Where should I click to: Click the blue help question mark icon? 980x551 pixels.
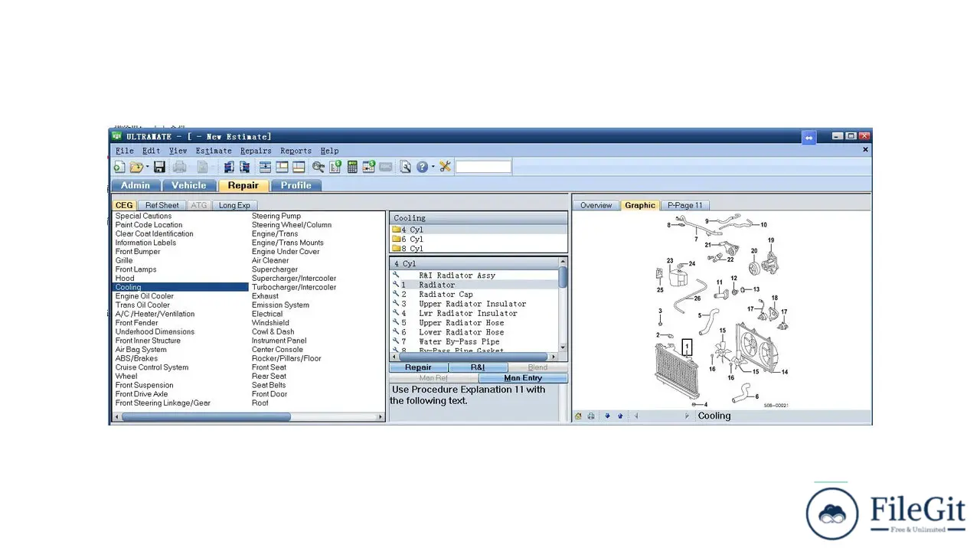coord(422,167)
